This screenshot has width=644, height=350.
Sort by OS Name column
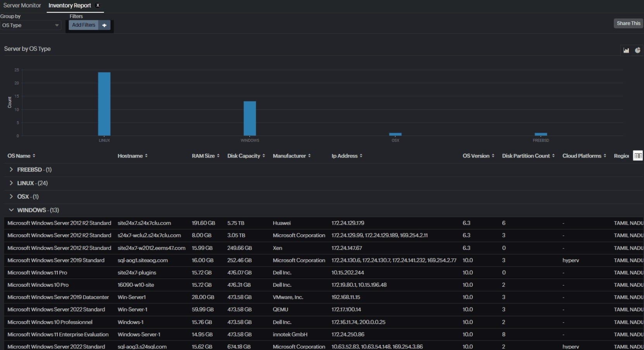[21, 156]
